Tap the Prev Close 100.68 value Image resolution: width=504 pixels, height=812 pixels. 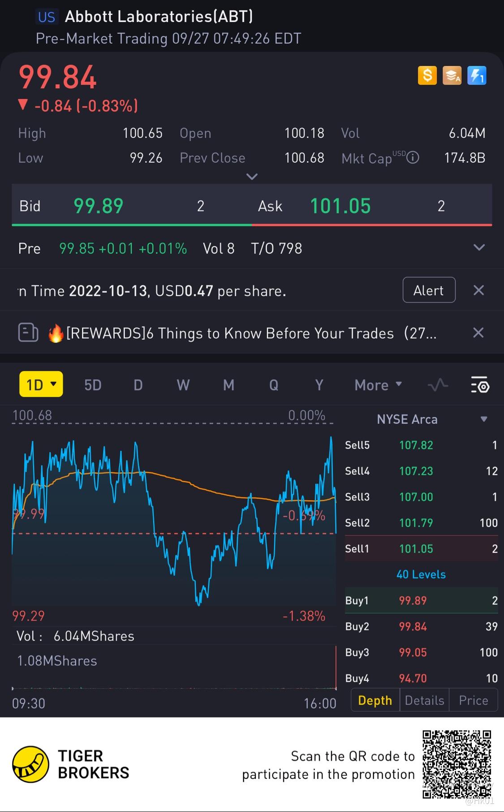[x=304, y=158]
